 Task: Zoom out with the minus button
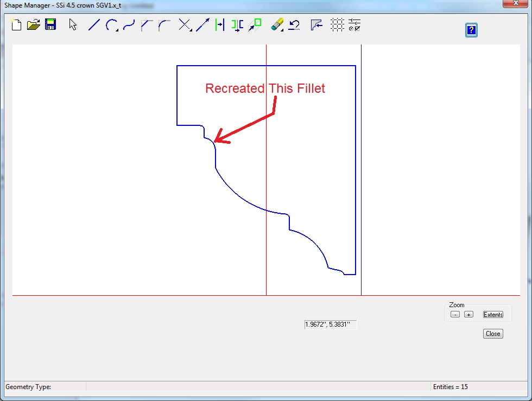point(455,315)
